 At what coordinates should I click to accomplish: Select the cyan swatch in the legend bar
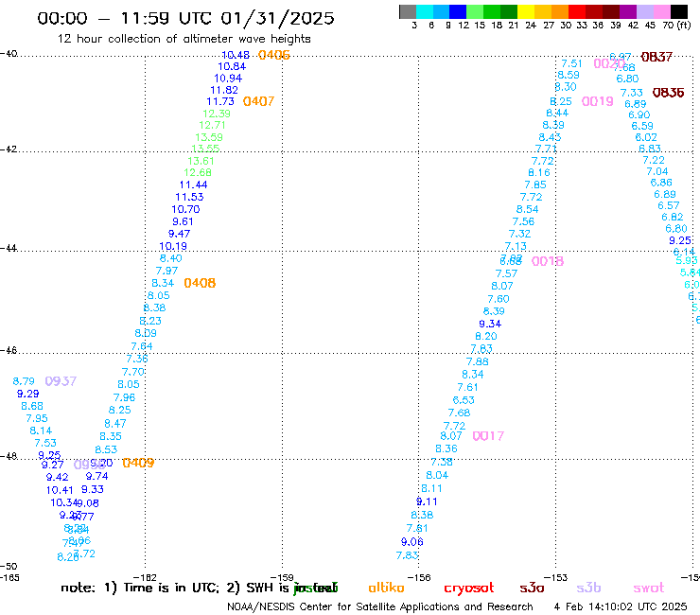tap(425, 11)
